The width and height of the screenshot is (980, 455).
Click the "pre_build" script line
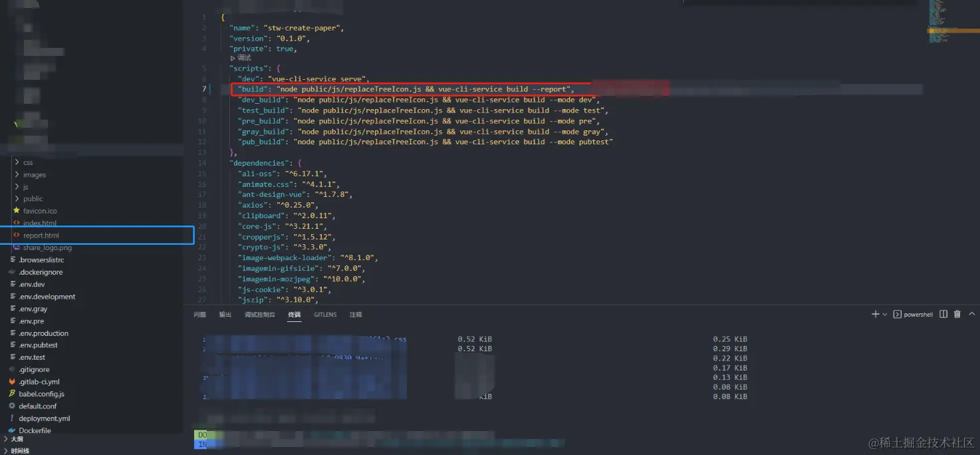[420, 121]
